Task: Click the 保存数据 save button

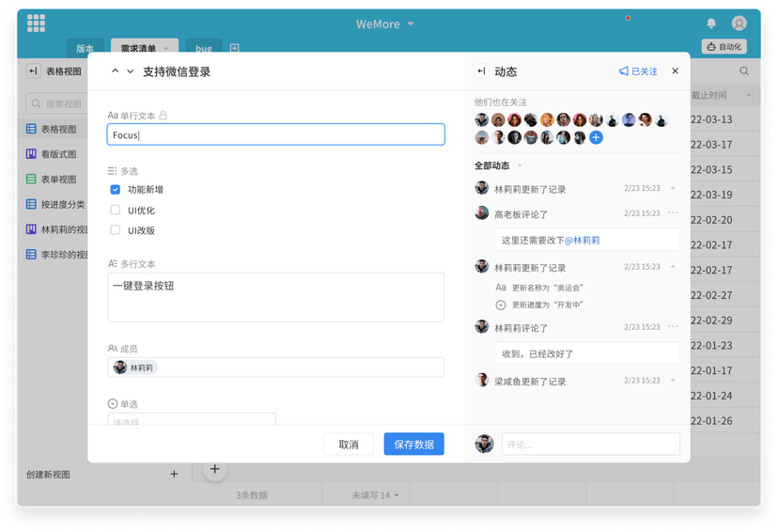Action: point(413,445)
